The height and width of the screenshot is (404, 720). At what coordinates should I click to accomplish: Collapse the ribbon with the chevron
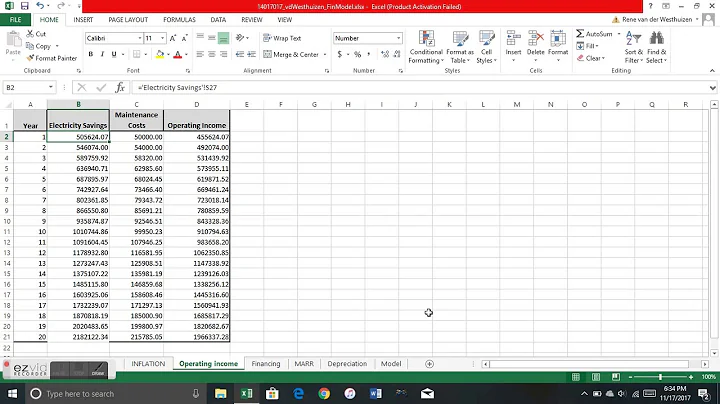pyautogui.click(x=712, y=71)
